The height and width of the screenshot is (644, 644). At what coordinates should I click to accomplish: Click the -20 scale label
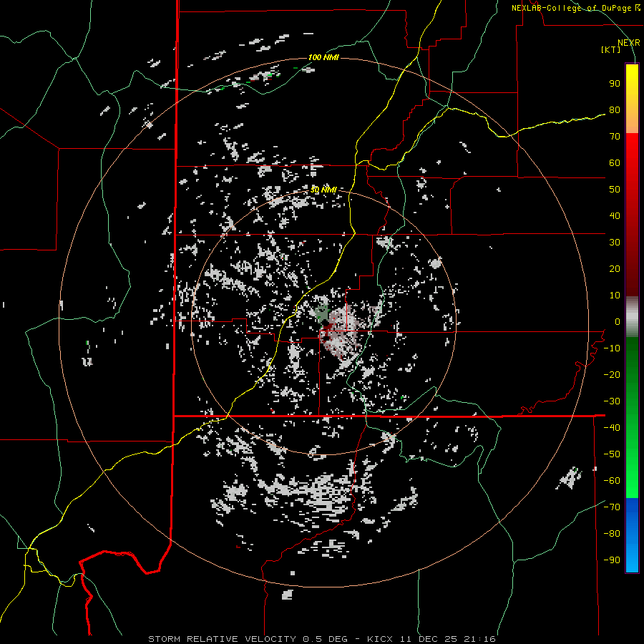(x=612, y=374)
